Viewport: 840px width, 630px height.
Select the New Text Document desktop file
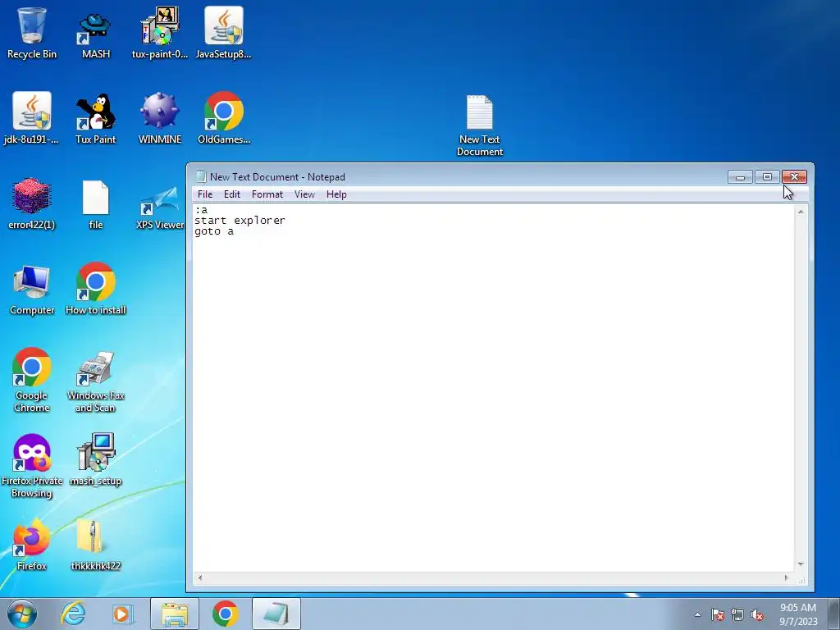pos(479,126)
